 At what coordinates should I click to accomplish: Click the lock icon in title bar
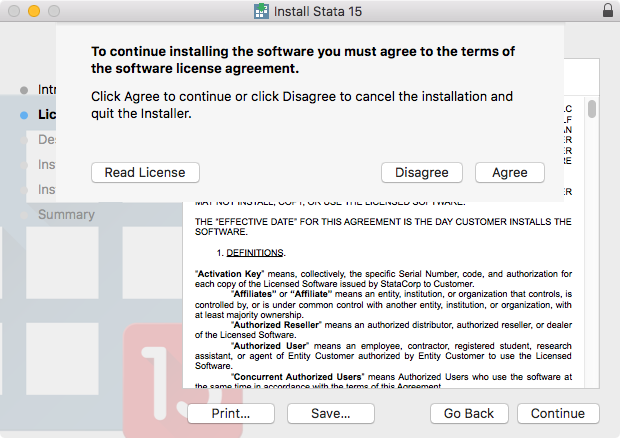(608, 10)
